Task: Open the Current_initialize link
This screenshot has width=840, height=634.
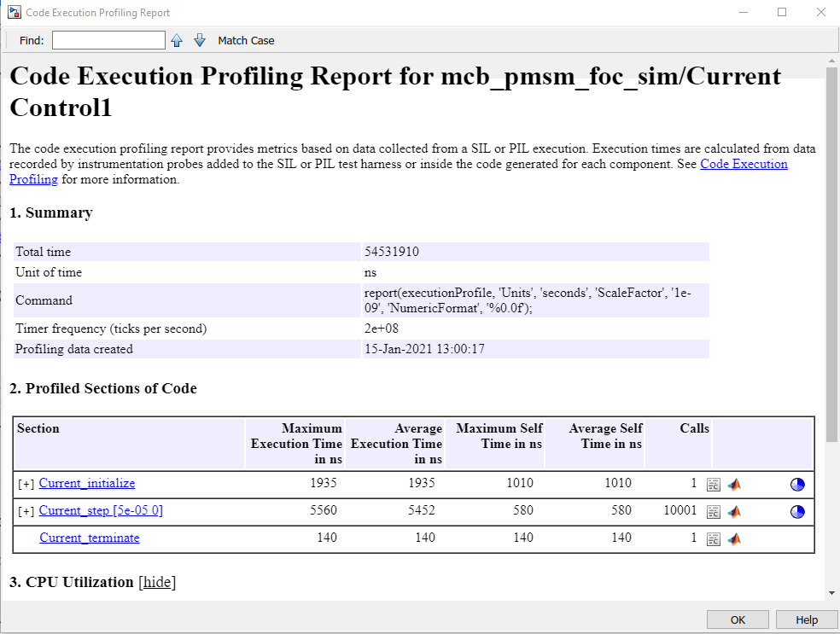Action: [87, 483]
